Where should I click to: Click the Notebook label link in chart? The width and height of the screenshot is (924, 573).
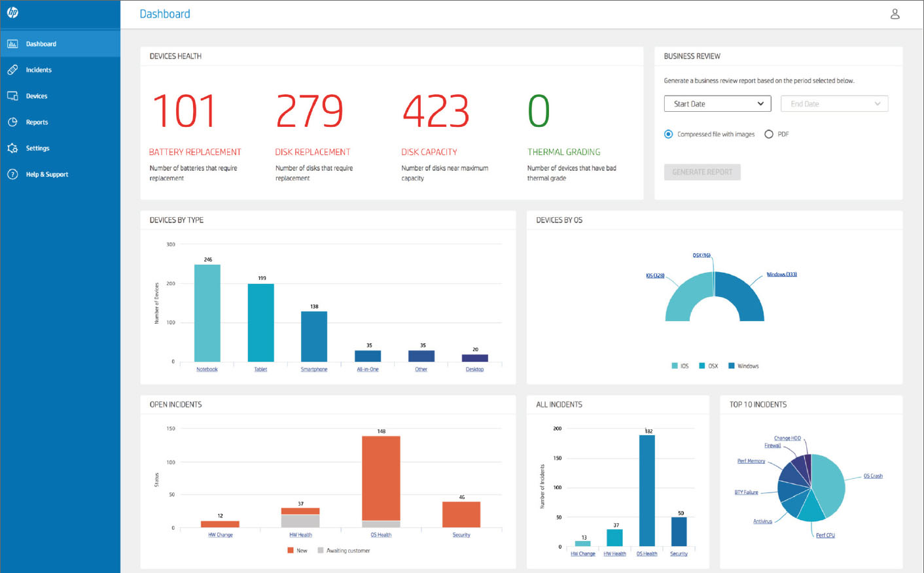click(207, 370)
